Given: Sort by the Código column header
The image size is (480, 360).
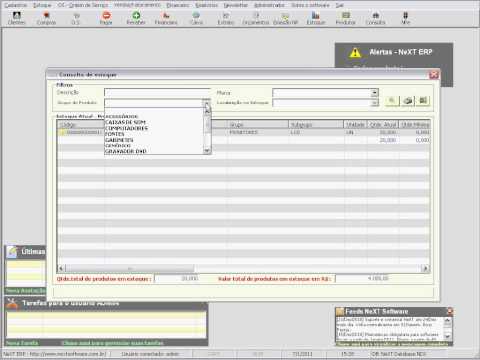Looking at the screenshot, I should tap(81, 125).
